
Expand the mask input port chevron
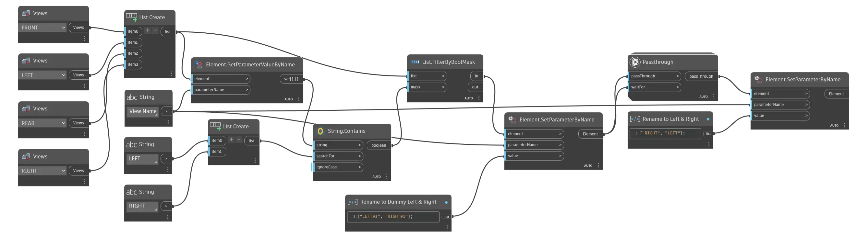coord(443,87)
